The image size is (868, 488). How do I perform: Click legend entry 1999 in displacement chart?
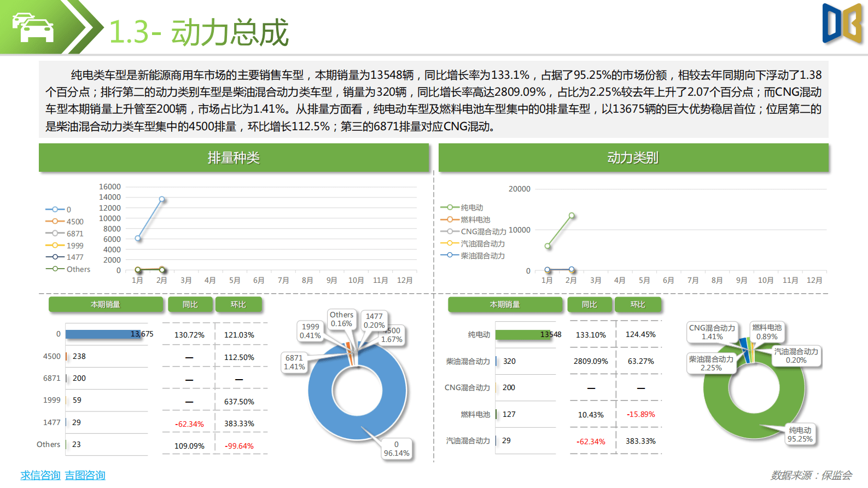65,246
